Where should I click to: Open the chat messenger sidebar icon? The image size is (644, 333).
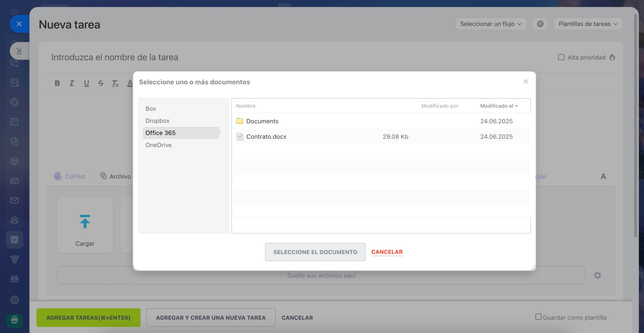pyautogui.click(x=15, y=63)
